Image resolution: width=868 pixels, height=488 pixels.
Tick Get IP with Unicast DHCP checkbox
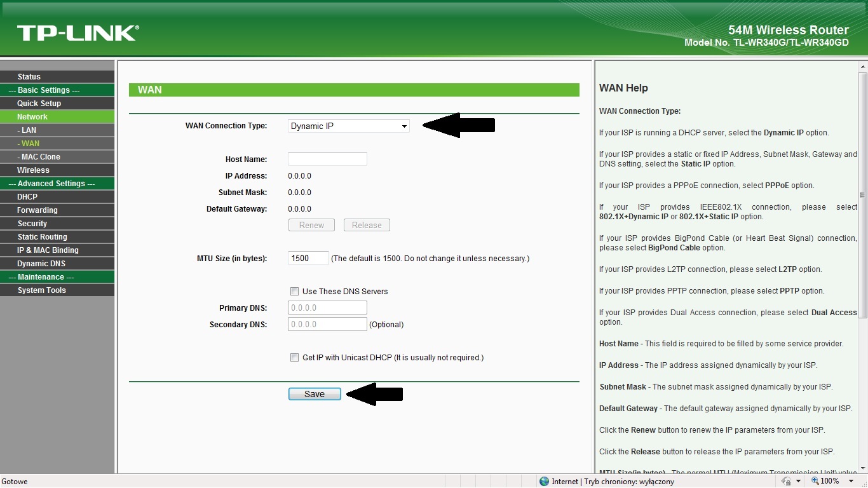(294, 357)
